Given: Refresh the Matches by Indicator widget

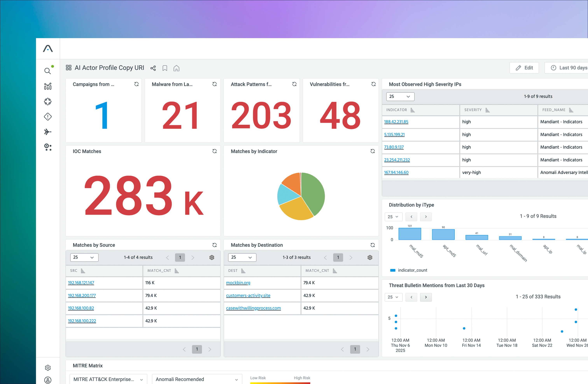Looking at the screenshot, I should point(373,151).
